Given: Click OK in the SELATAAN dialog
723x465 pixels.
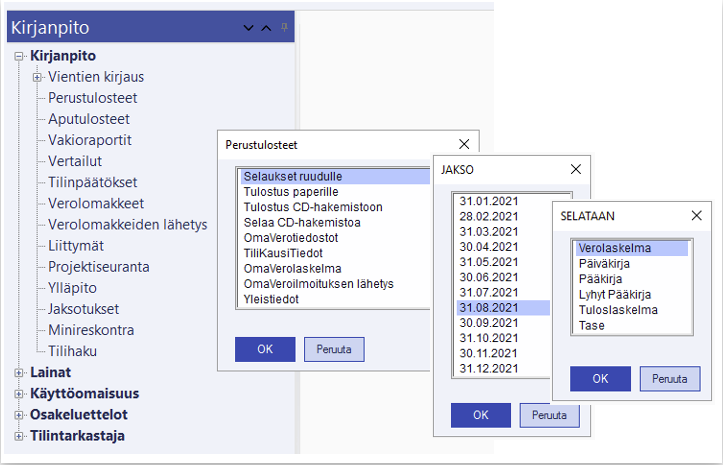Looking at the screenshot, I should pos(600,379).
